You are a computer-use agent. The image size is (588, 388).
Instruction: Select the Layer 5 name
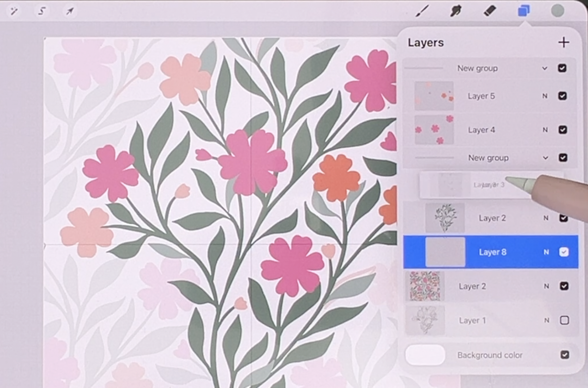[x=481, y=96]
